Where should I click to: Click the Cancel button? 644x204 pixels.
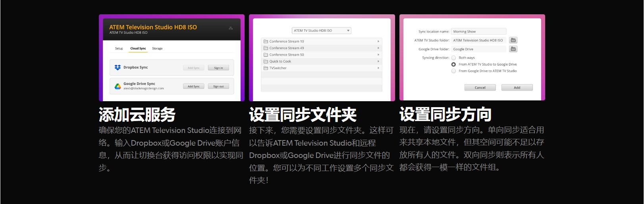480,87
